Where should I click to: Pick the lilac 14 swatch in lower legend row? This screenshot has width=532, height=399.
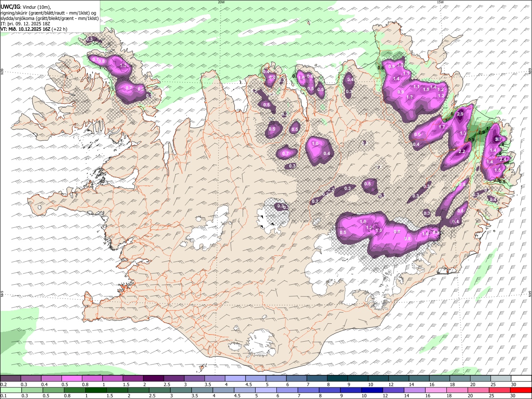click(415, 390)
